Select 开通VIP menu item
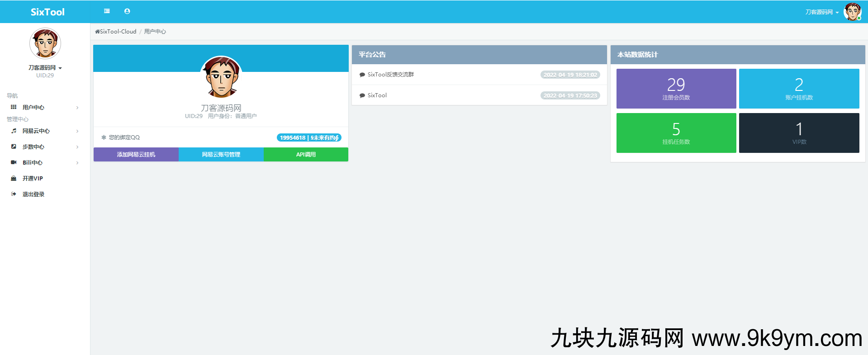Viewport: 868px width, 355px height. point(33,179)
